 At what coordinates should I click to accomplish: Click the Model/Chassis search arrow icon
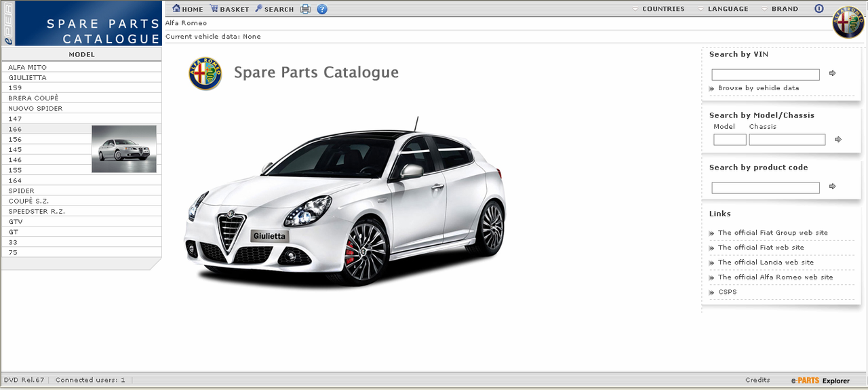click(838, 140)
